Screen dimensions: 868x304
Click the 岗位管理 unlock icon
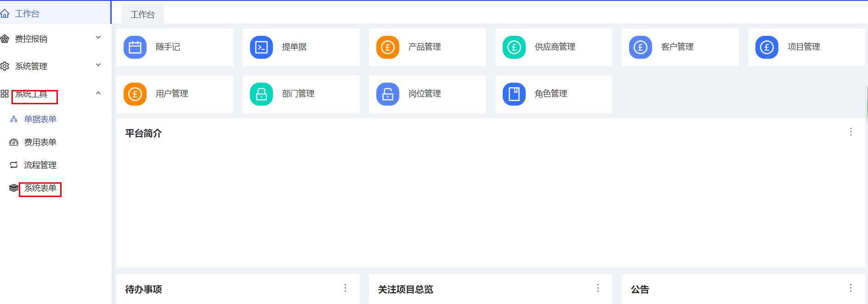click(387, 94)
